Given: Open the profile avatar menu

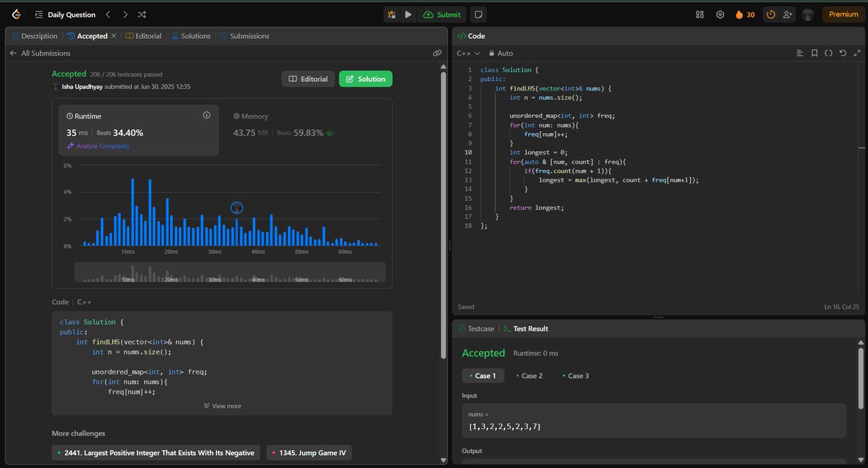Looking at the screenshot, I should tap(808, 14).
